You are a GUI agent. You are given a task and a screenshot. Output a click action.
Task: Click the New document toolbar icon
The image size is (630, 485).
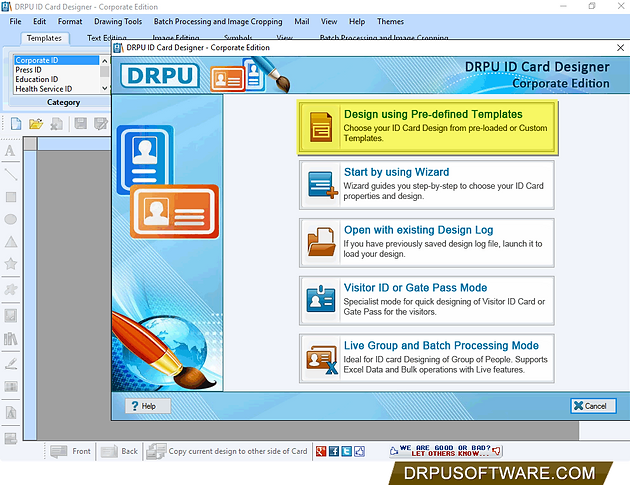coord(16,124)
